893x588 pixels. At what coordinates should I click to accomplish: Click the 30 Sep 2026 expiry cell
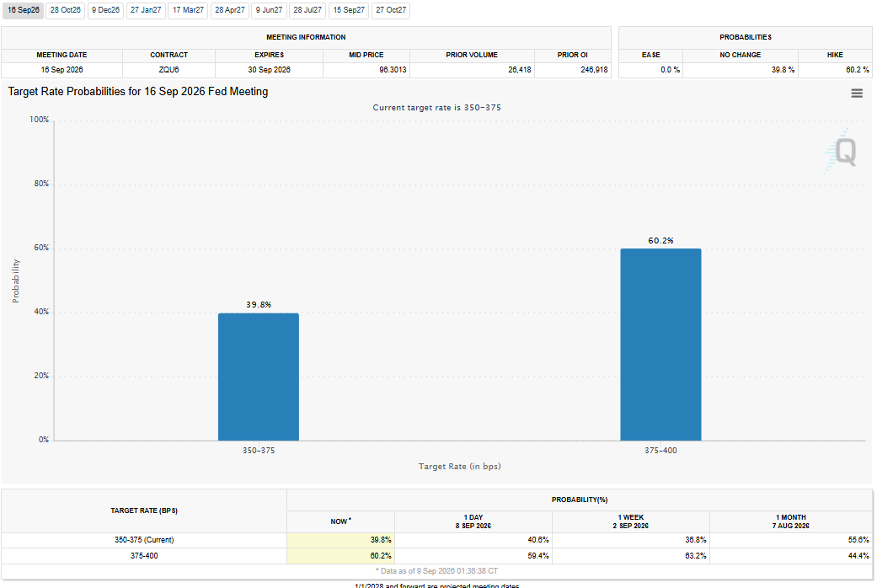tap(269, 70)
